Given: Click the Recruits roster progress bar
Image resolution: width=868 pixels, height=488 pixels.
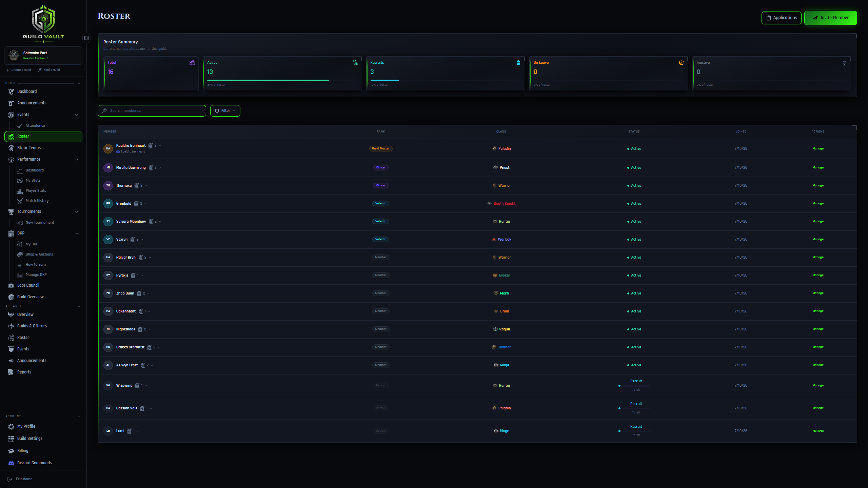Looking at the screenshot, I should click(x=446, y=80).
